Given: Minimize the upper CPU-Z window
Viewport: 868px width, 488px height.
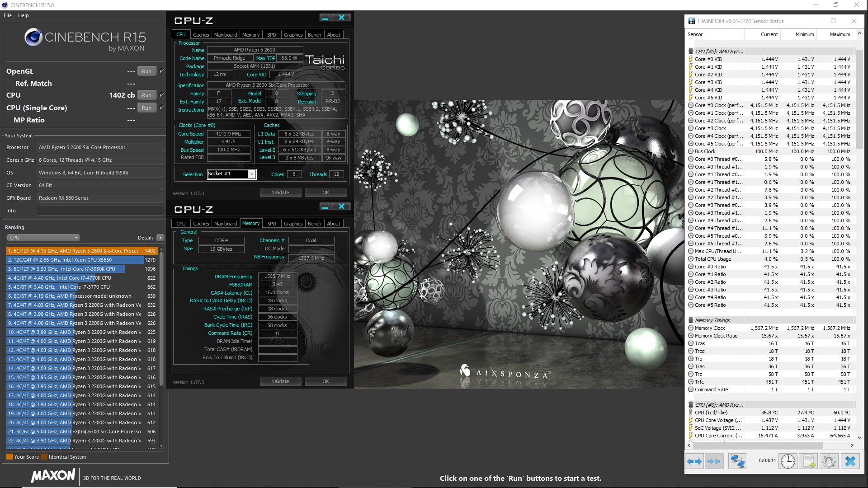Looking at the screenshot, I should click(325, 18).
